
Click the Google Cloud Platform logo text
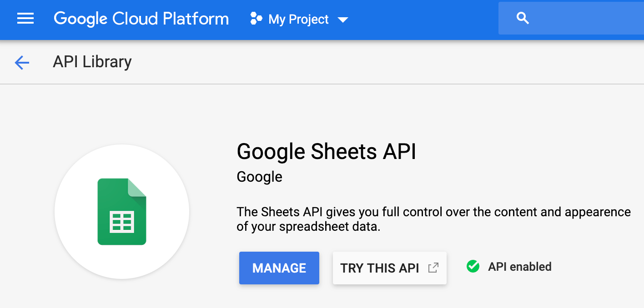tap(141, 19)
